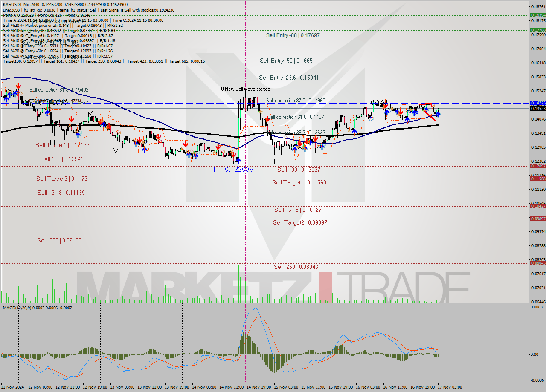The height and width of the screenshot is (392, 546).
Task: Click the 'Sell Entry -88 | 0.17697' label
Action: click(x=293, y=35)
